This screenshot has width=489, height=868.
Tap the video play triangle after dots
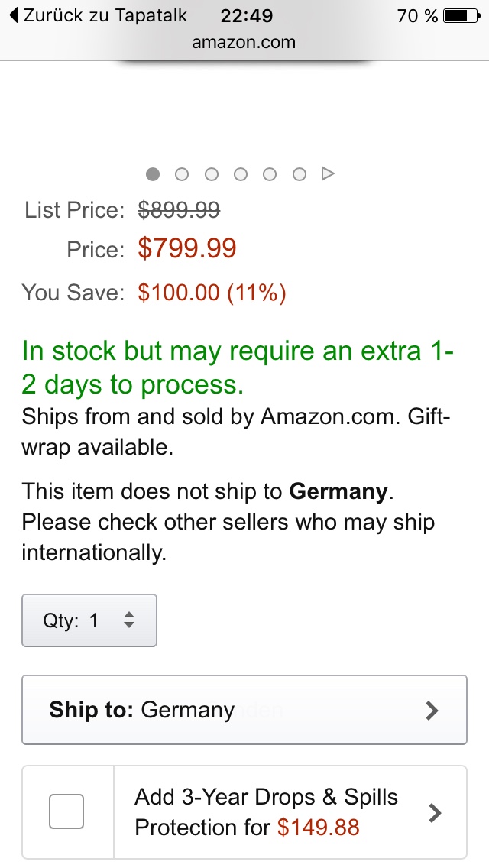[x=329, y=174]
